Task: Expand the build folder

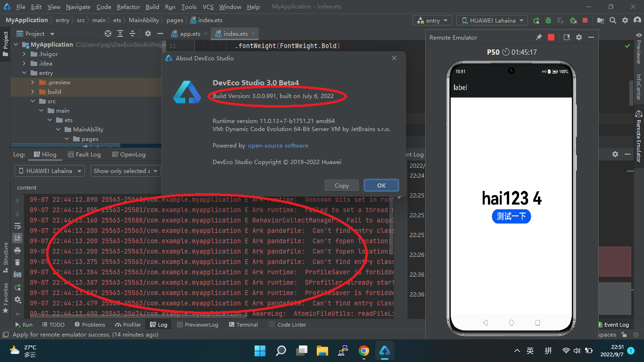Action: pyautogui.click(x=33, y=92)
